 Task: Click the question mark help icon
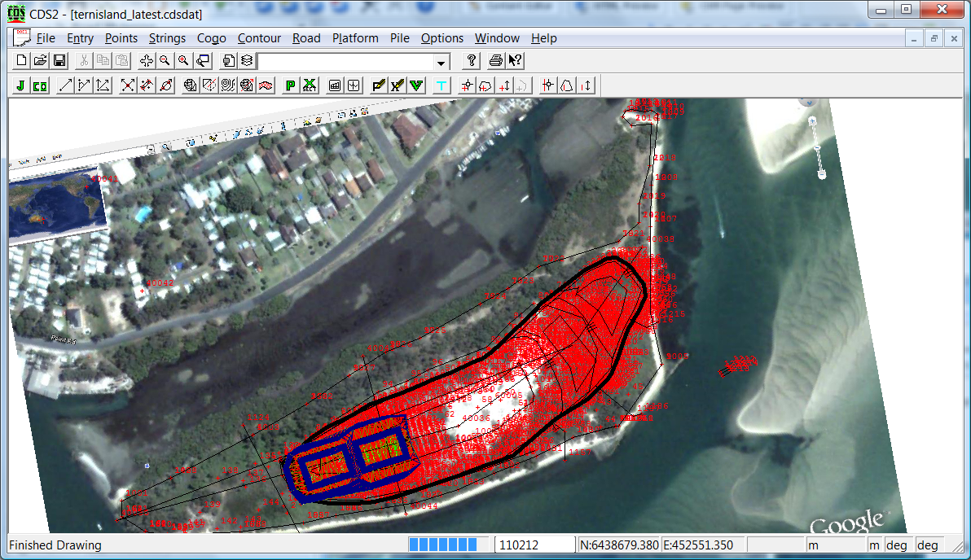pyautogui.click(x=471, y=61)
